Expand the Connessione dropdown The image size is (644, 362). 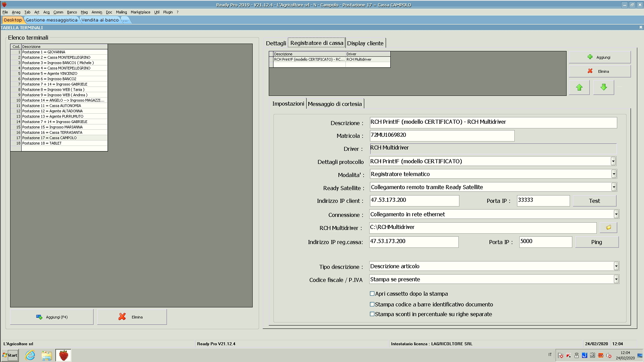pyautogui.click(x=616, y=214)
